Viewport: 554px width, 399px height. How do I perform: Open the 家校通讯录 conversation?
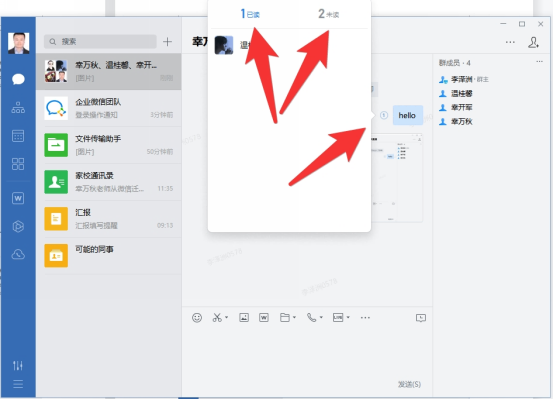coord(109,182)
